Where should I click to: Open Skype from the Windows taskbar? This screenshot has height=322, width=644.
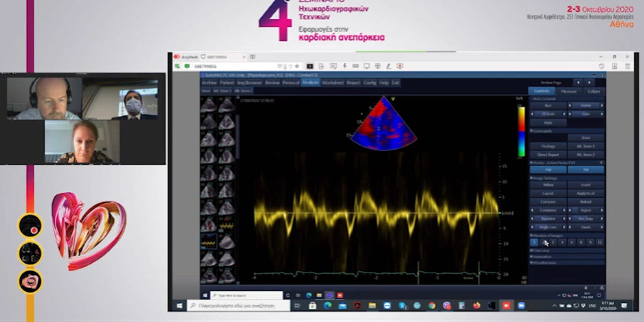point(402,306)
